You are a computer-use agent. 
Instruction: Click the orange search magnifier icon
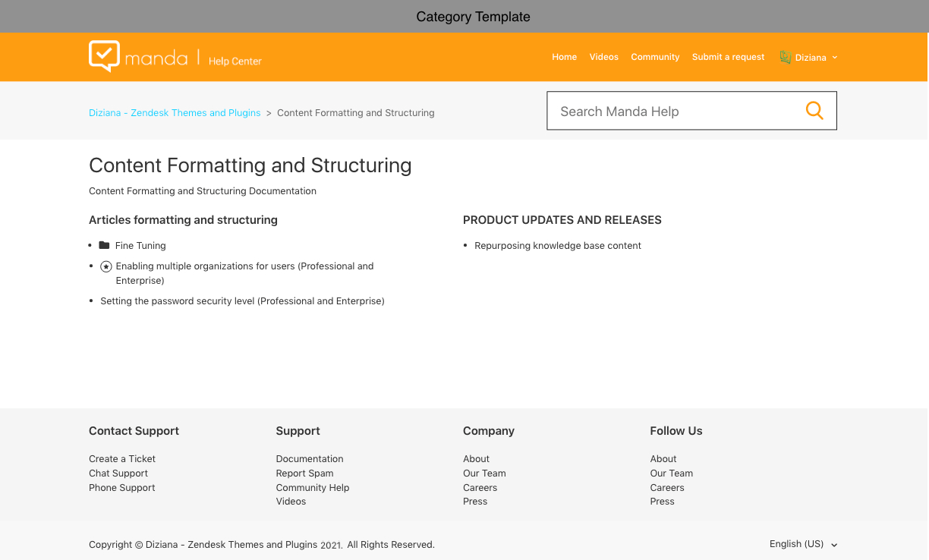814,111
